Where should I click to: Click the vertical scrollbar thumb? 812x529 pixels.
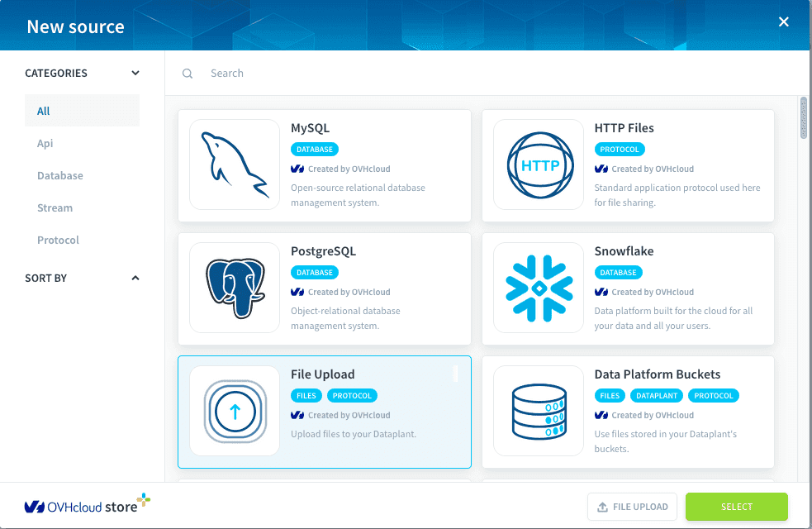point(803,117)
